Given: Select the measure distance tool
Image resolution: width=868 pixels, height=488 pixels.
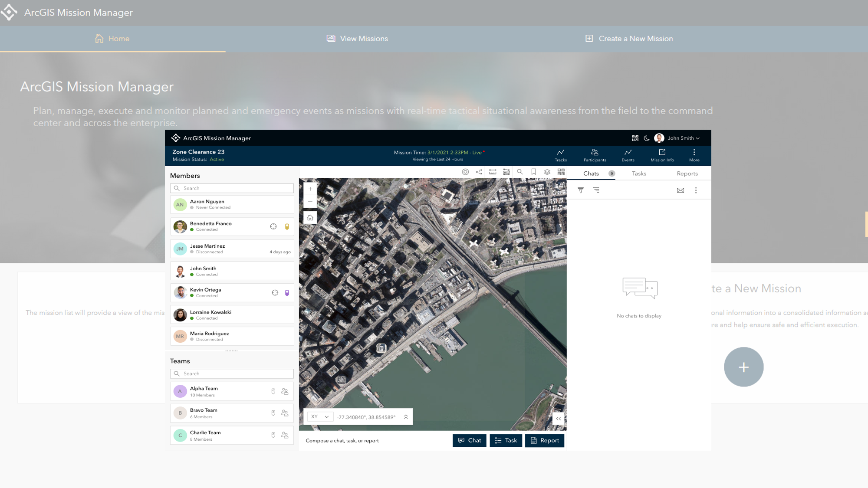Looking at the screenshot, I should [x=493, y=172].
